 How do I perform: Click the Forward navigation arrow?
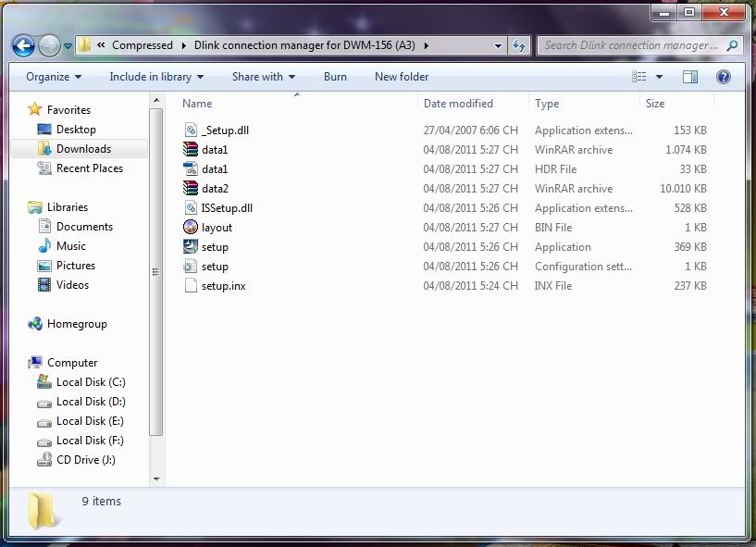[49, 46]
